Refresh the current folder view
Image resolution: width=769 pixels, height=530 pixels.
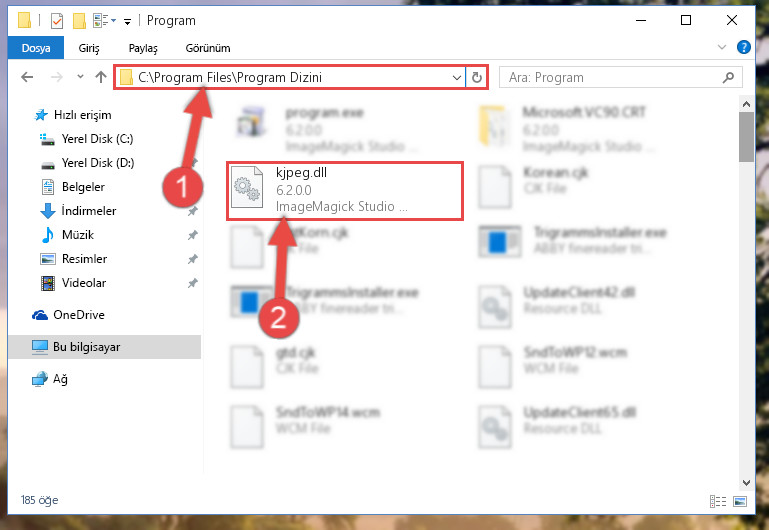(x=476, y=77)
